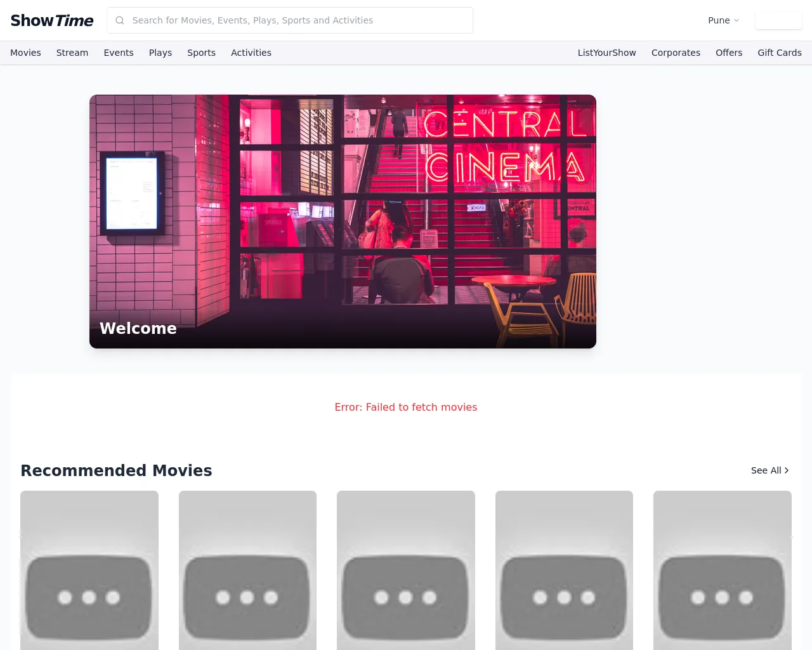This screenshot has height=650, width=812.
Task: Click the search magnifier icon
Action: (x=120, y=20)
